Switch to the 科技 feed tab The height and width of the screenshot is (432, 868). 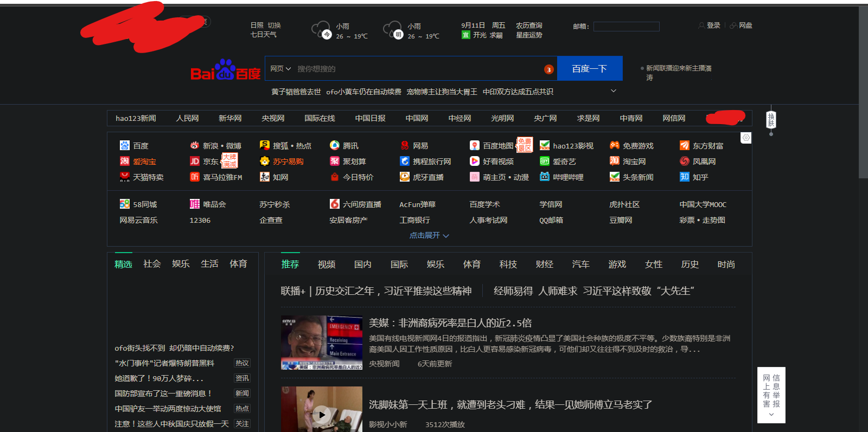508,265
